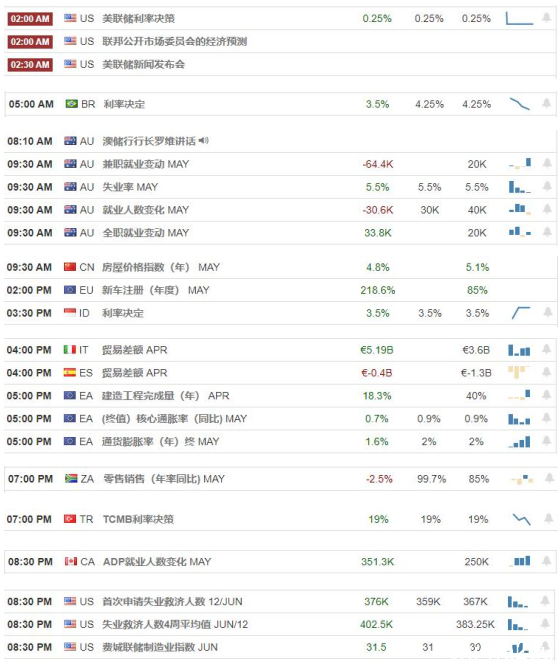558x663 pixels.
Task: Click alert bell for 兼职就业变动 MAY
Action: click(x=547, y=163)
